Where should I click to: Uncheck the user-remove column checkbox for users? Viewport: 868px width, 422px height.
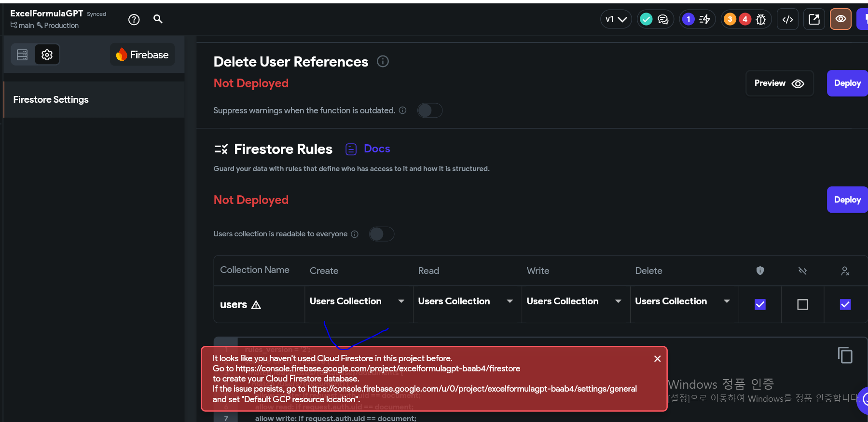(845, 304)
